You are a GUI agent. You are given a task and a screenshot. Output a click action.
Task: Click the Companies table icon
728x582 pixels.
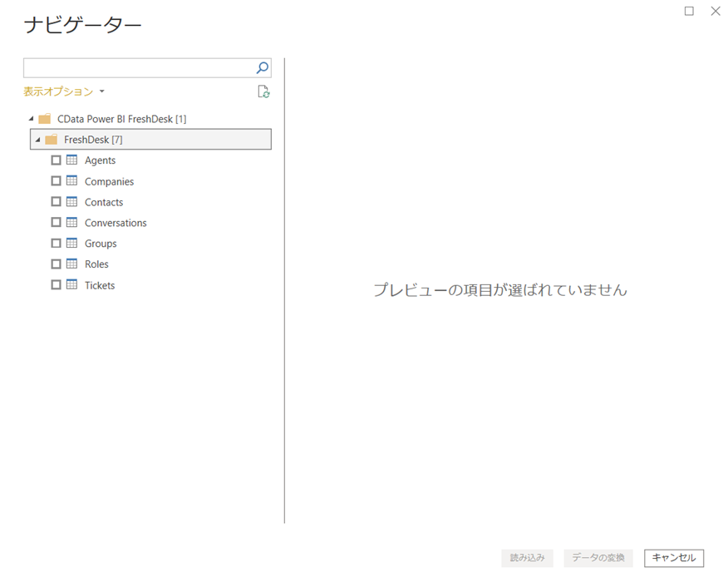pos(71,180)
